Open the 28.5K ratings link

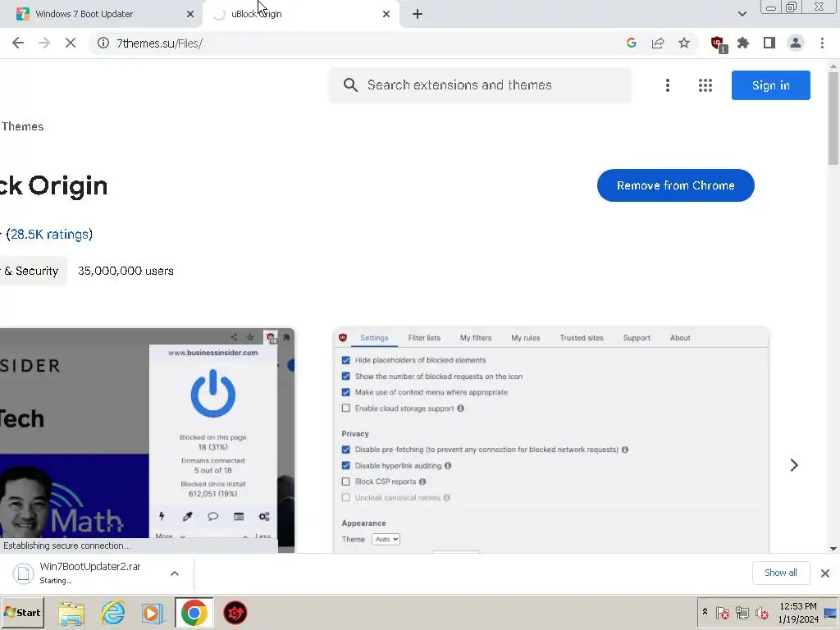pyautogui.click(x=49, y=234)
